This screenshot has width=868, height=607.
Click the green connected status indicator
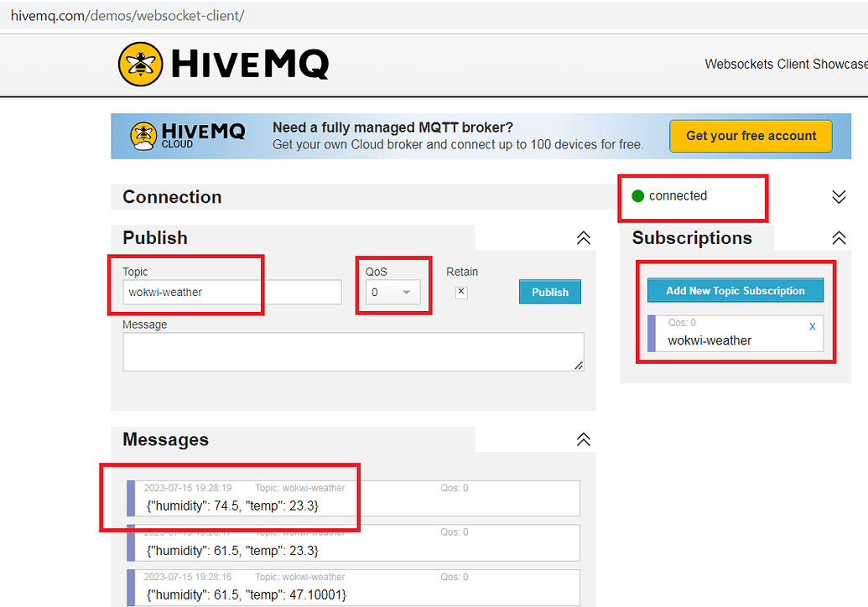pos(637,196)
